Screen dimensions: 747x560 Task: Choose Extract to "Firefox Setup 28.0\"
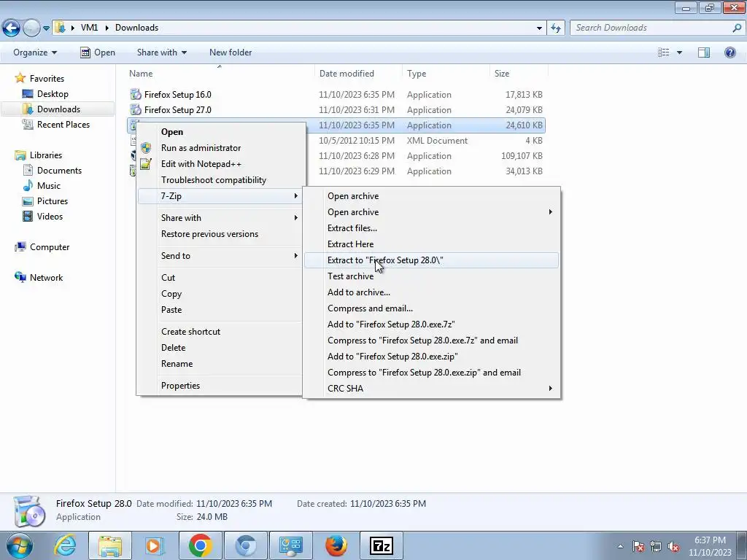(x=432, y=260)
